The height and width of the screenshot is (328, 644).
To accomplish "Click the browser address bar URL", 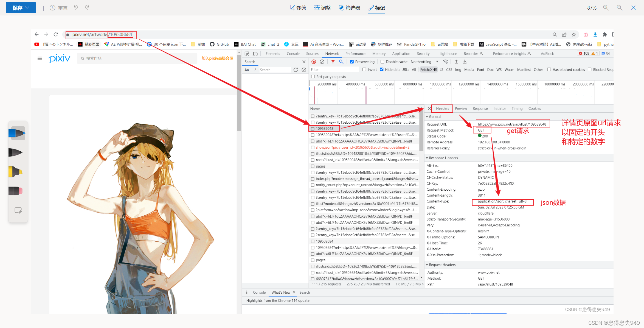I will [102, 34].
